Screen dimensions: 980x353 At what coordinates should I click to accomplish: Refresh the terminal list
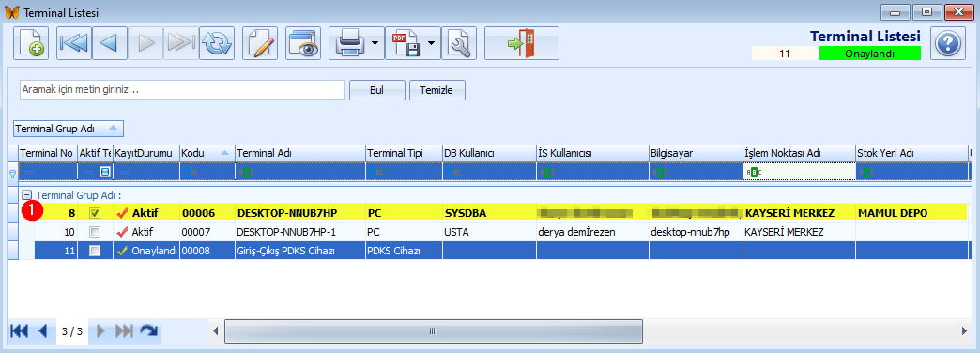click(x=217, y=43)
